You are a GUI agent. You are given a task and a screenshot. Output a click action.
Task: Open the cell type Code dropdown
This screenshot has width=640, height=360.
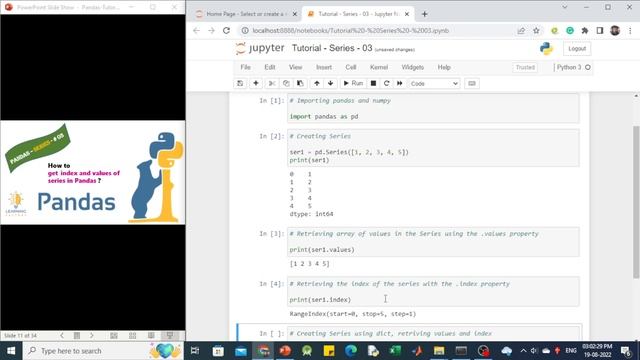(434, 83)
